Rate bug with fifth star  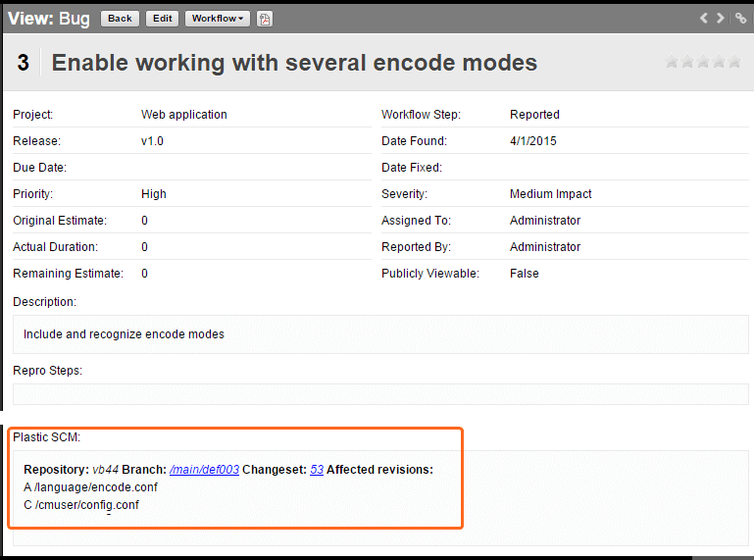[734, 61]
